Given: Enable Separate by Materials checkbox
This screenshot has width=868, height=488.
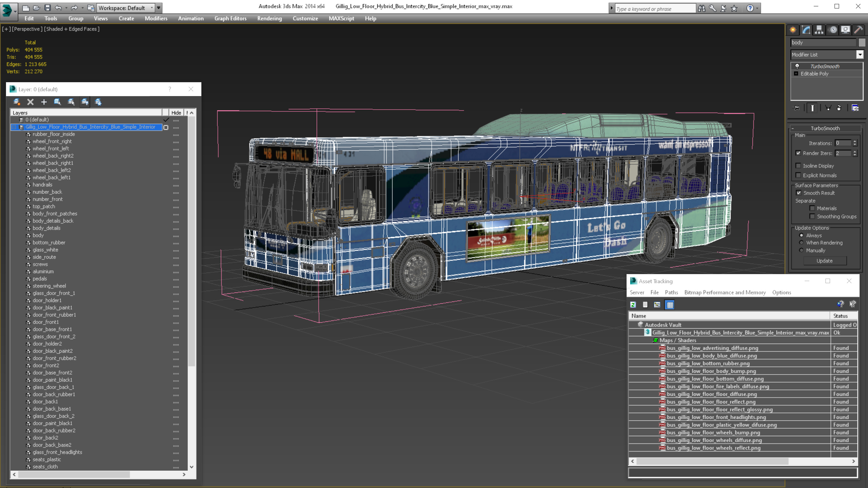Looking at the screenshot, I should (x=812, y=208).
